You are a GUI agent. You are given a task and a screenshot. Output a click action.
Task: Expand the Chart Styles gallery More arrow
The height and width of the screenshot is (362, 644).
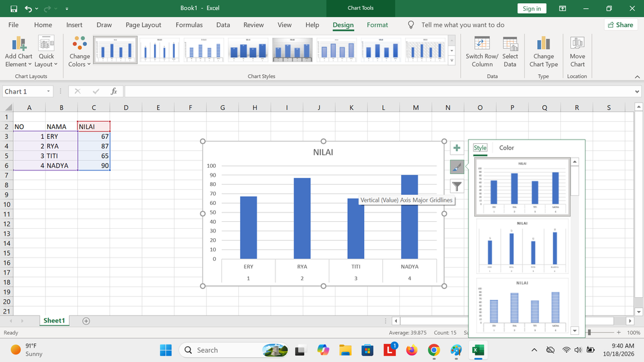[452, 60]
